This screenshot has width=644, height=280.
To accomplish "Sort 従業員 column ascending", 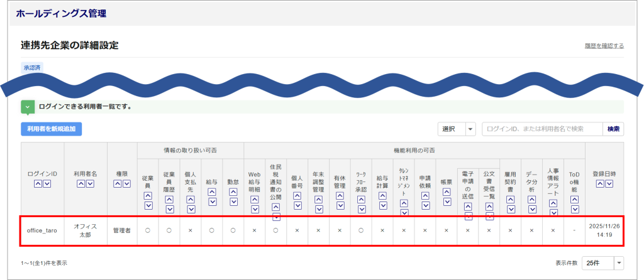I will (x=148, y=196).
